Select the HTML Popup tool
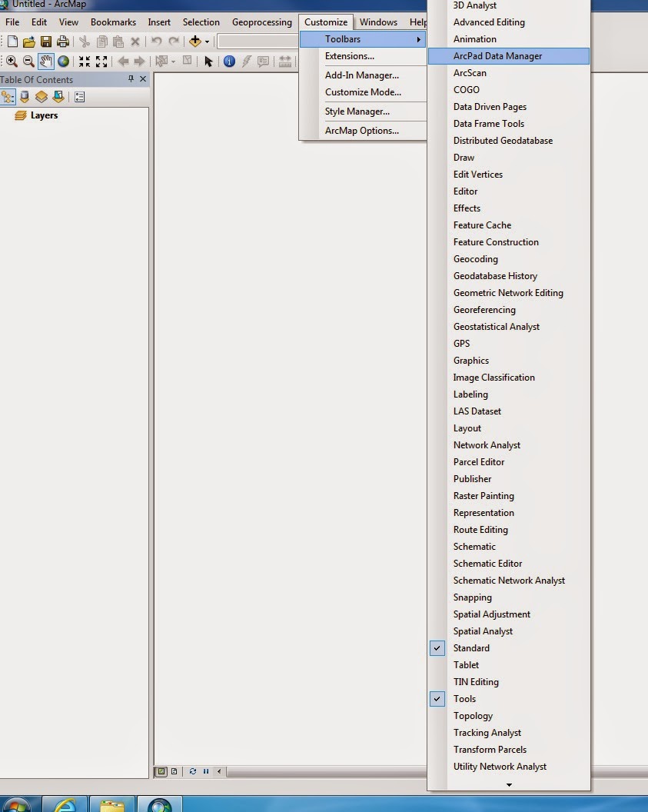 click(264, 62)
